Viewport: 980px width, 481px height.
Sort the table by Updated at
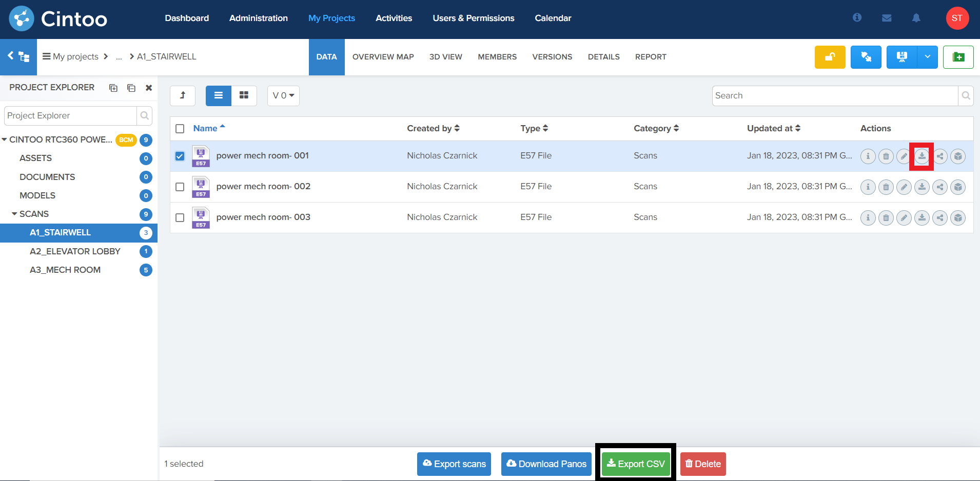[774, 128]
